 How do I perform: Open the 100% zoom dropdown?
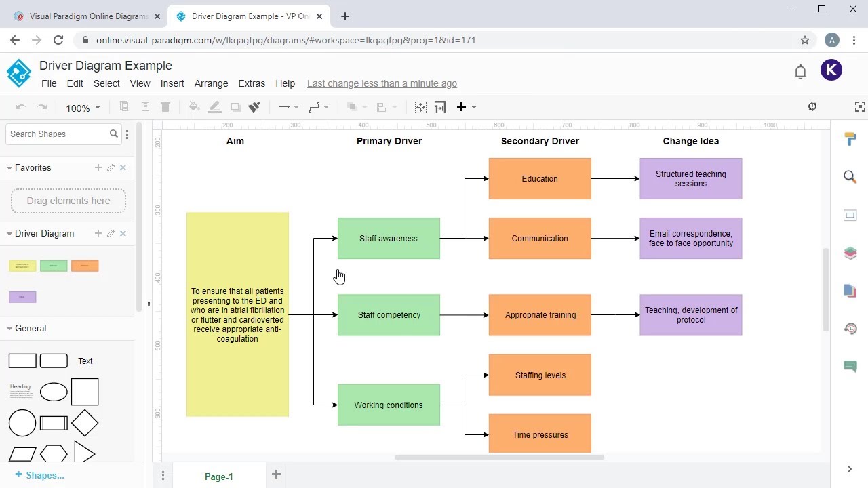(x=83, y=108)
